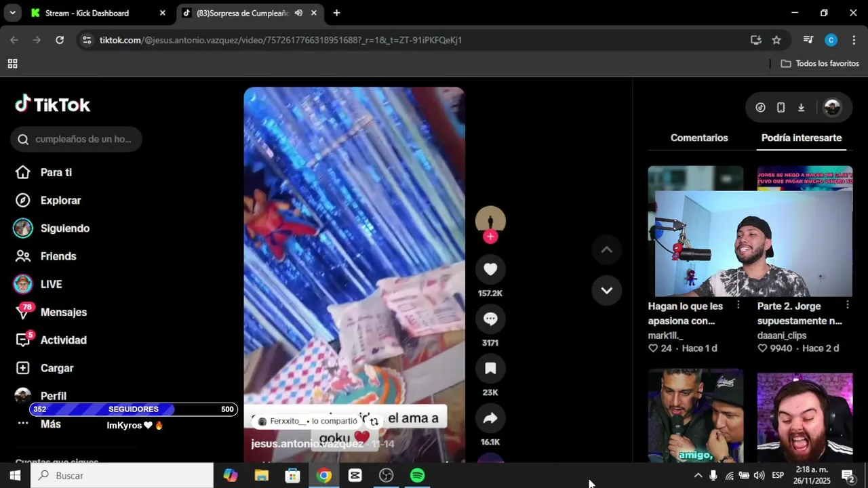The height and width of the screenshot is (488, 868).
Task: Bookmark this page with star icon
Action: click(776, 40)
